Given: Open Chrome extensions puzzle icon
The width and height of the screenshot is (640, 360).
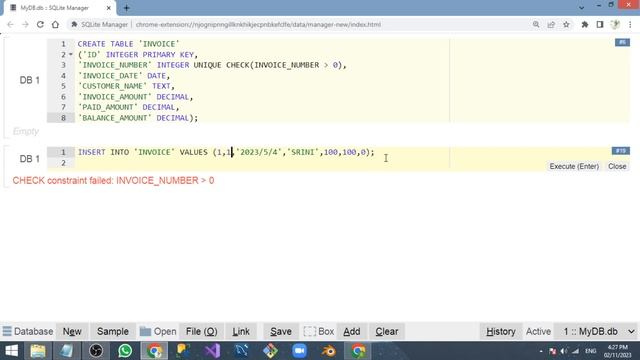Looking at the screenshot, I should point(585,24).
